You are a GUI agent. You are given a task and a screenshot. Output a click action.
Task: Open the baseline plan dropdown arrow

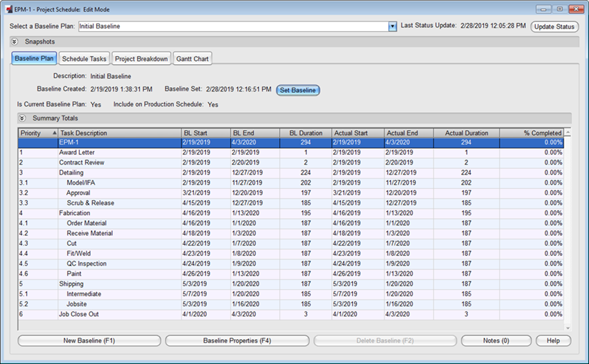click(392, 26)
